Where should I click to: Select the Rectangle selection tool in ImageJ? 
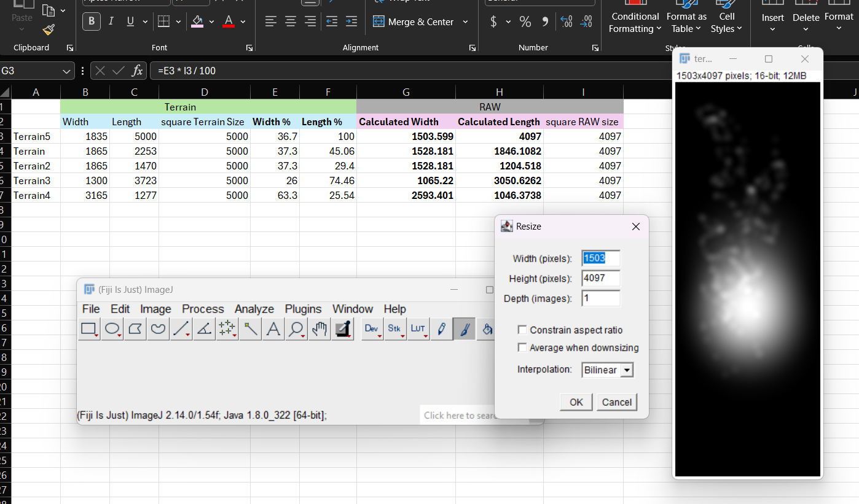pyautogui.click(x=89, y=329)
